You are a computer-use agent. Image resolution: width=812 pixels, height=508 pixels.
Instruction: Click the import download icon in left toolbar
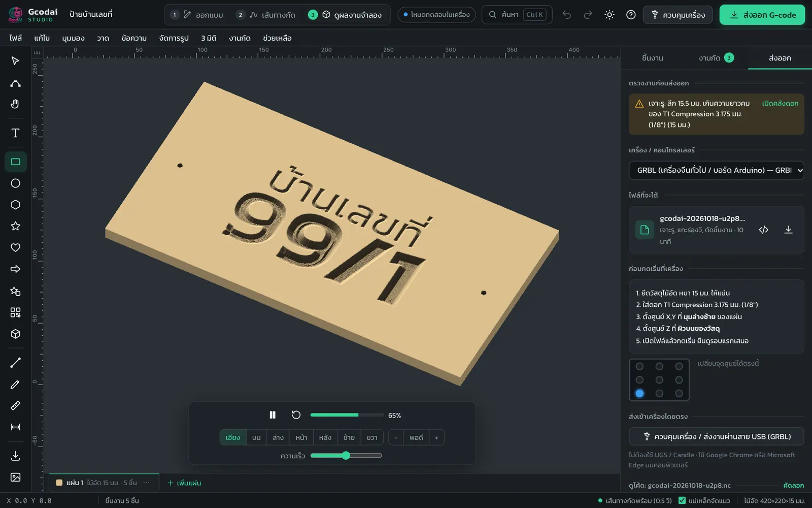(x=15, y=456)
